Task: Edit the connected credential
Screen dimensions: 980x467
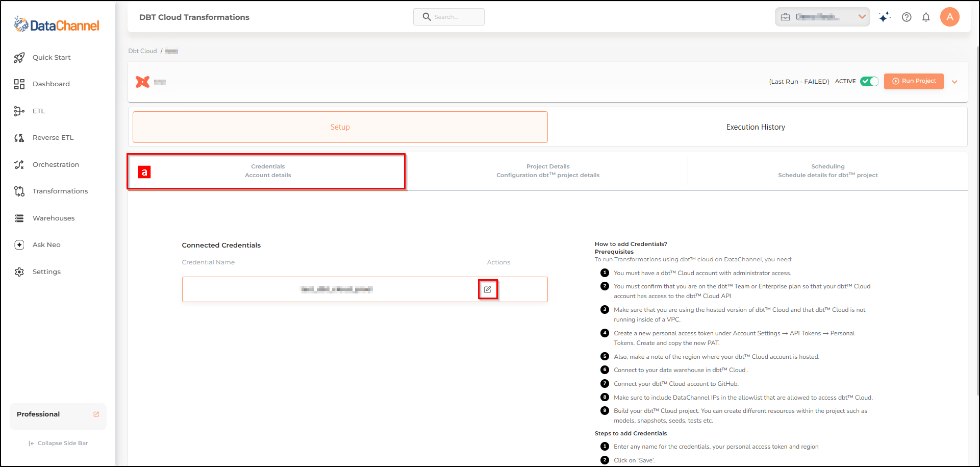Action: 488,289
